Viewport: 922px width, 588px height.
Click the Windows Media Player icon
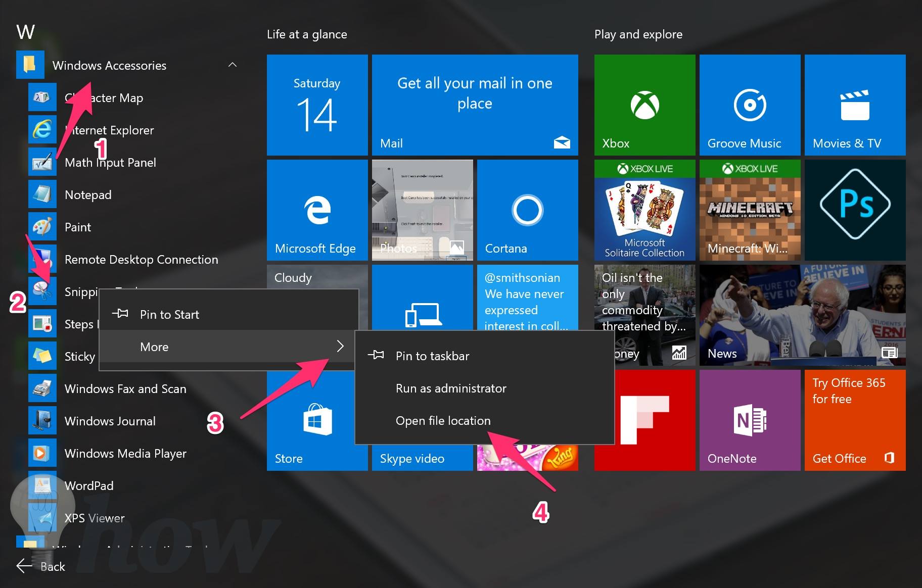coord(42,453)
